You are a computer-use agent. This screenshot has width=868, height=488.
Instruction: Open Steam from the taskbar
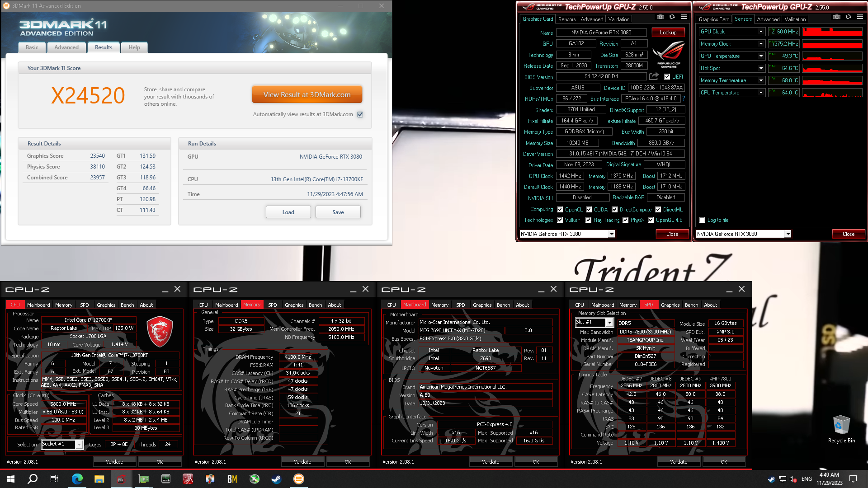pyautogui.click(x=276, y=479)
